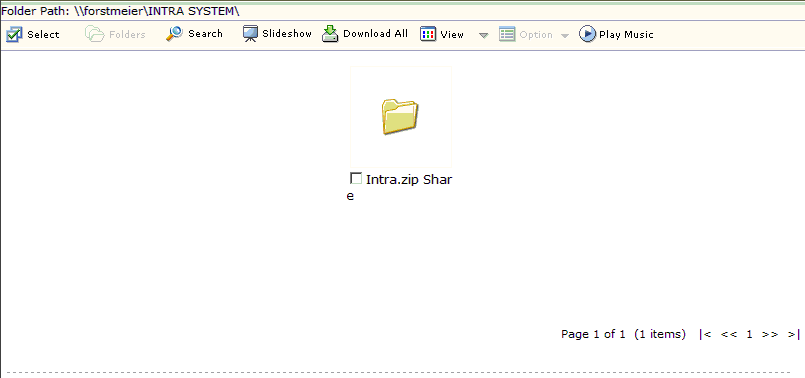The image size is (805, 378).
Task: Go to next page with >>
Action: click(770, 334)
